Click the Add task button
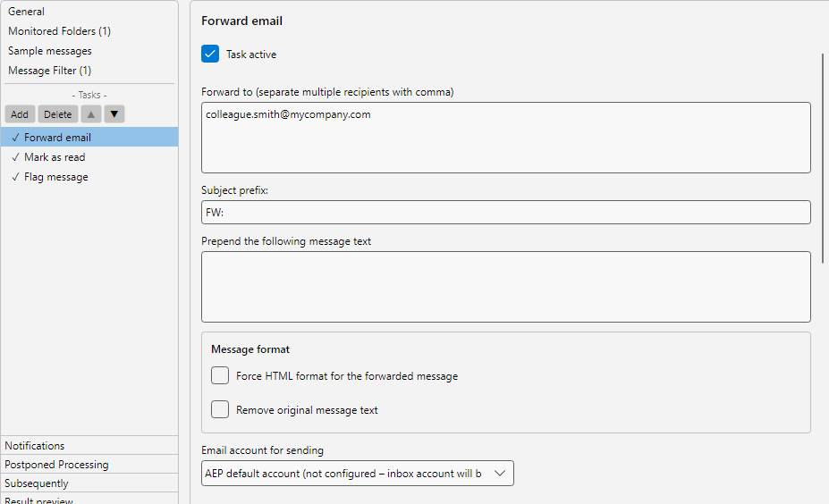 click(x=20, y=114)
